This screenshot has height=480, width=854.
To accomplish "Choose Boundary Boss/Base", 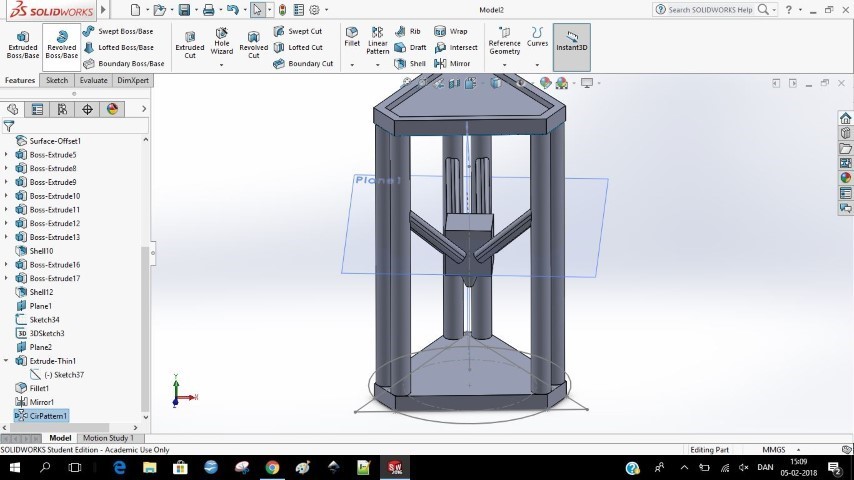I will (124, 64).
